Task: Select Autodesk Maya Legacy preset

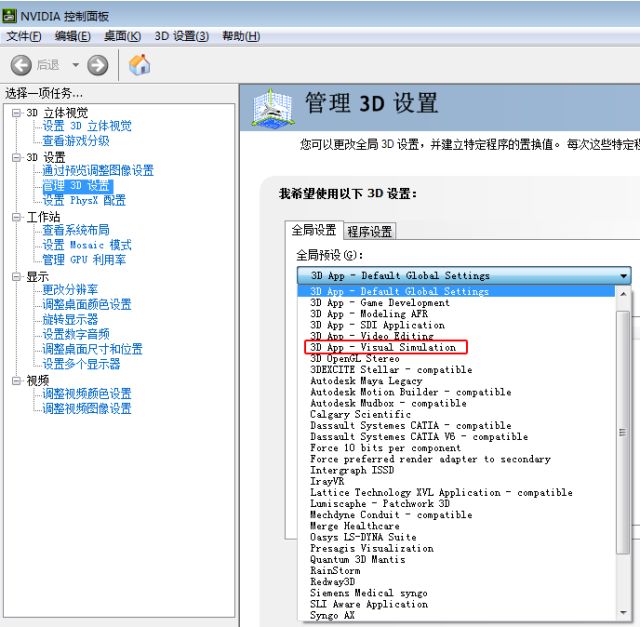Action: (456, 381)
